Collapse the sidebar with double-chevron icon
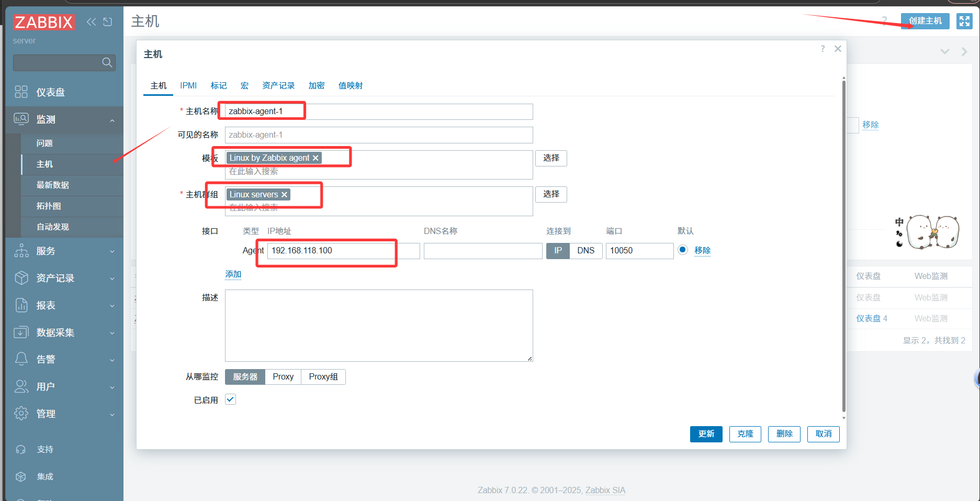 click(x=92, y=21)
